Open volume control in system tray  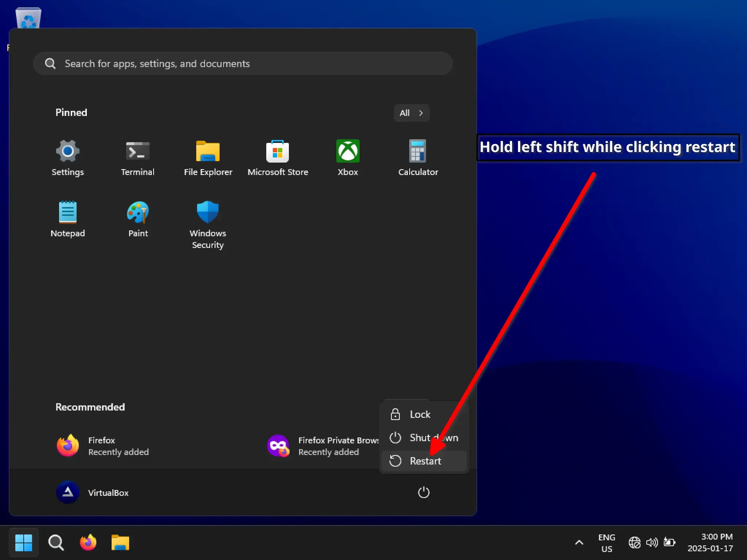pyautogui.click(x=652, y=542)
